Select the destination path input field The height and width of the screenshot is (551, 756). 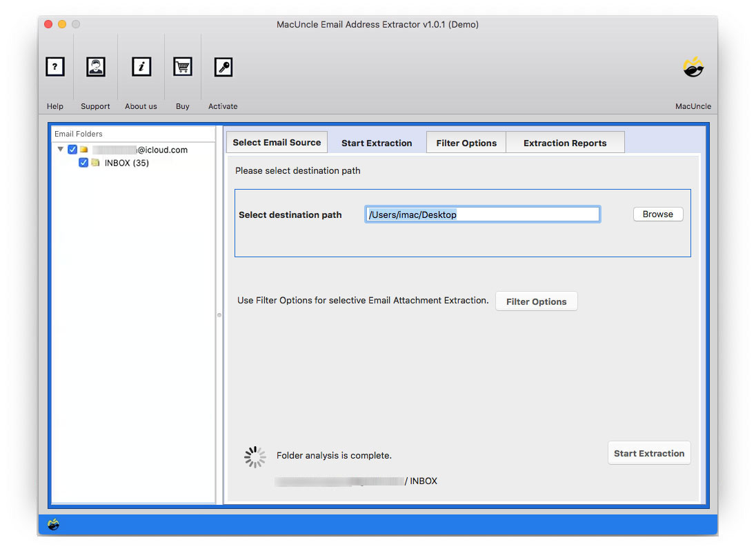(x=482, y=214)
